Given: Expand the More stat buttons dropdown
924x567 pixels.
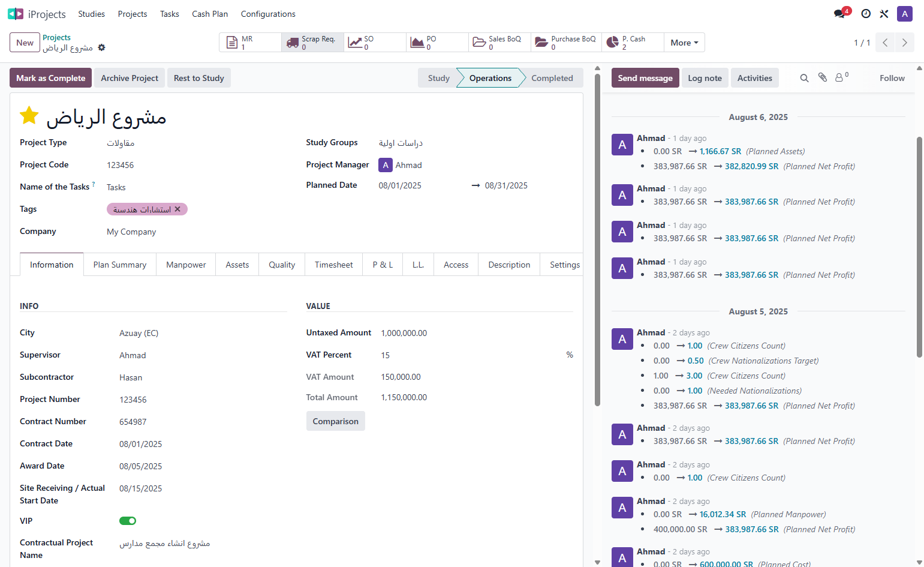Looking at the screenshot, I should tap(684, 43).
